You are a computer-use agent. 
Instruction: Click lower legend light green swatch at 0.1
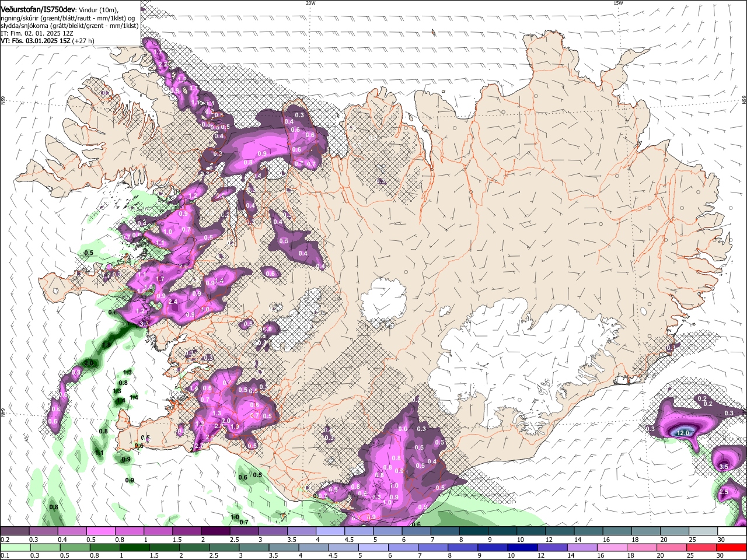click(15, 547)
